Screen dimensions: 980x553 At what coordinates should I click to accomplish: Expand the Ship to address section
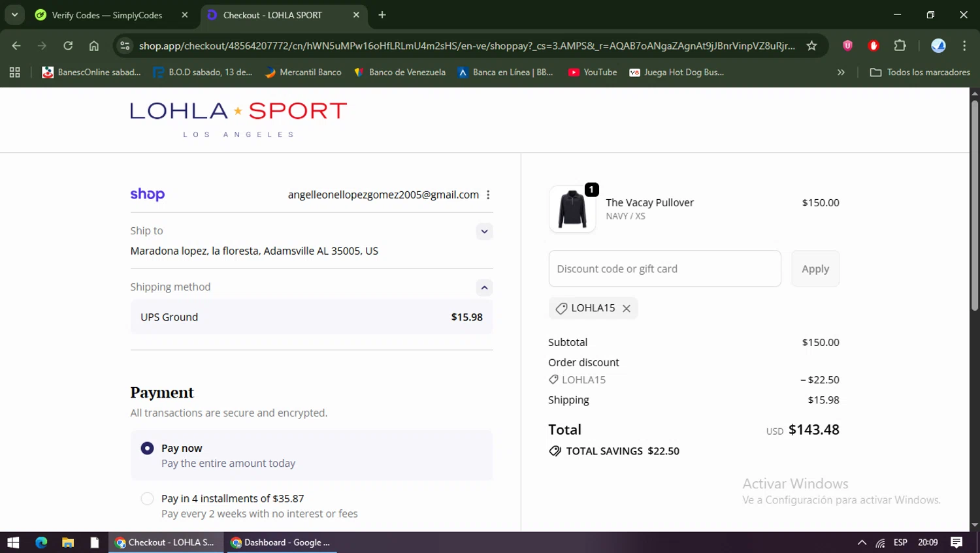click(484, 231)
